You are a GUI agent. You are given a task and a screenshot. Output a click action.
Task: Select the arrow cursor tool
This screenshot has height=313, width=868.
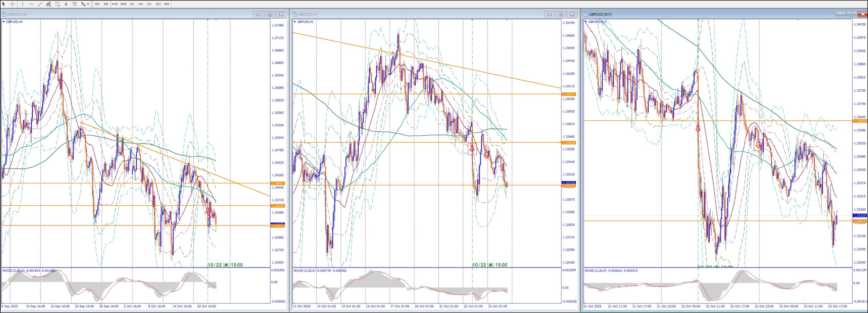pyautogui.click(x=4, y=4)
